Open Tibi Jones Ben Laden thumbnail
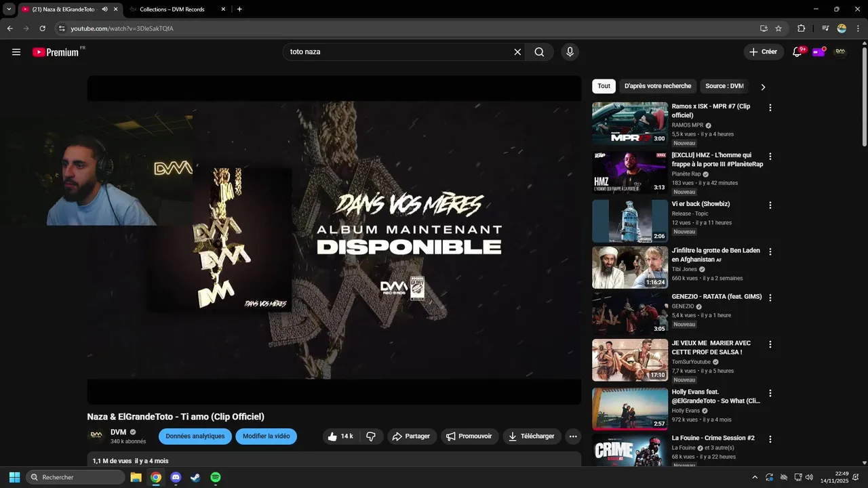 tap(630, 267)
